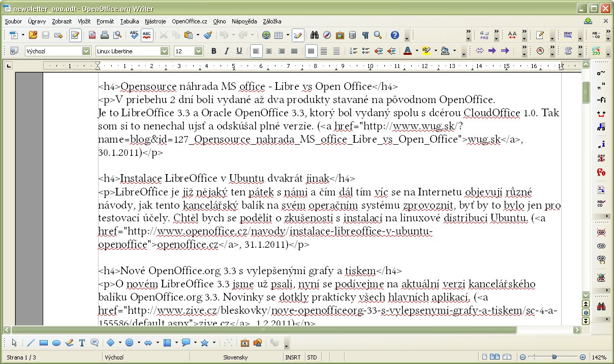
Task: Expand the New document dropdown arrow
Action: pyautogui.click(x=22, y=35)
